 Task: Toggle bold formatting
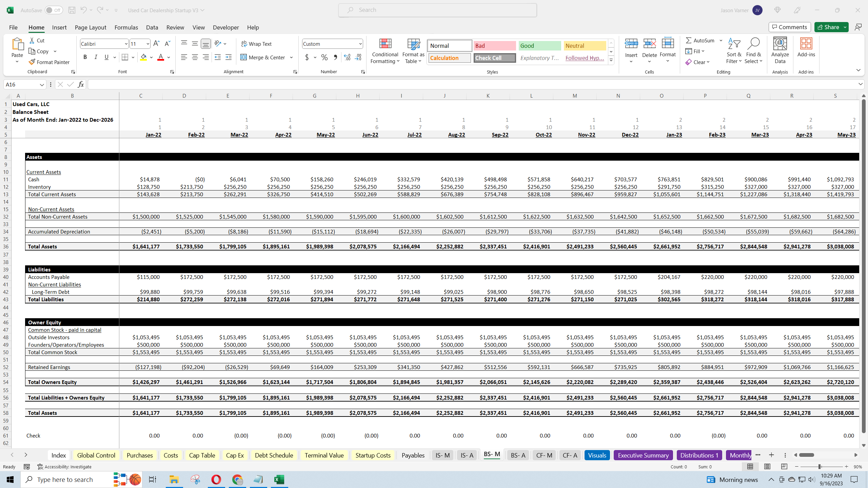coord(85,57)
